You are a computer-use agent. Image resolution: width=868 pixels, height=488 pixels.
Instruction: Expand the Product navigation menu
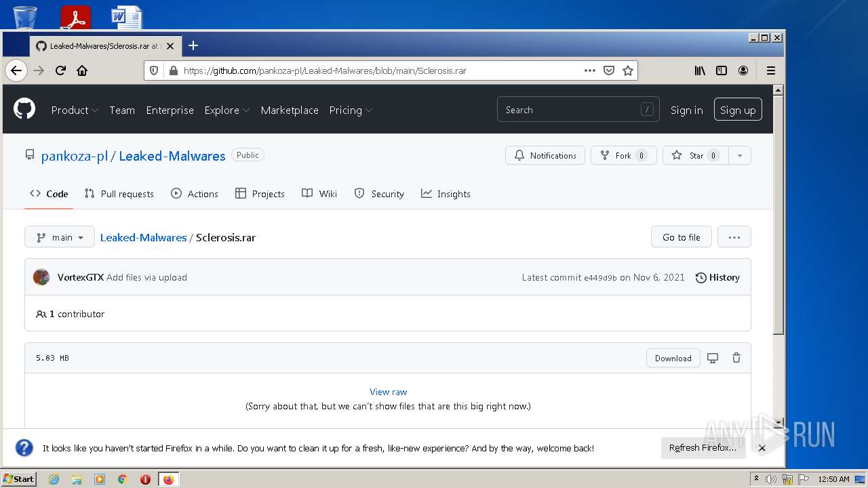coord(75,110)
